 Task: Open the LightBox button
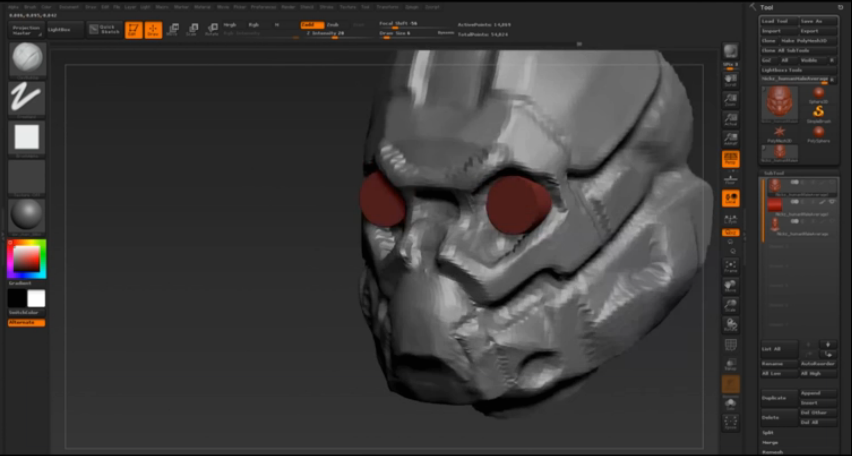coord(65,29)
